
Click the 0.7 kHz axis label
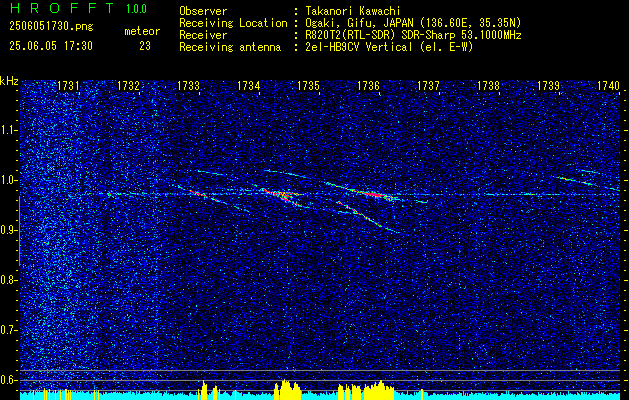click(x=8, y=330)
